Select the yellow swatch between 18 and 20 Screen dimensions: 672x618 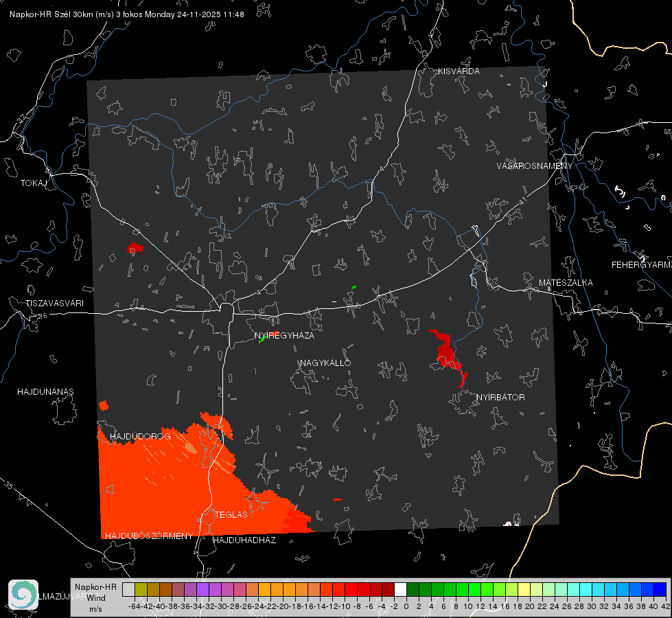point(524,589)
